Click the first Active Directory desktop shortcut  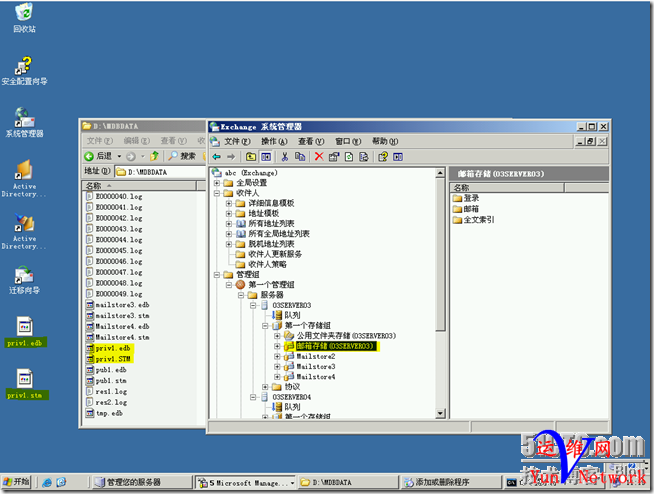pos(24,179)
